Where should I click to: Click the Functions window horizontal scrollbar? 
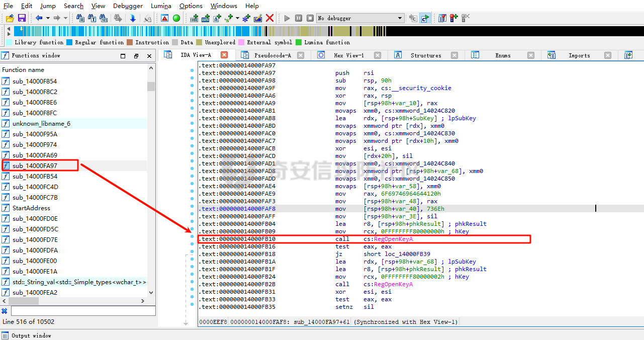[74, 301]
